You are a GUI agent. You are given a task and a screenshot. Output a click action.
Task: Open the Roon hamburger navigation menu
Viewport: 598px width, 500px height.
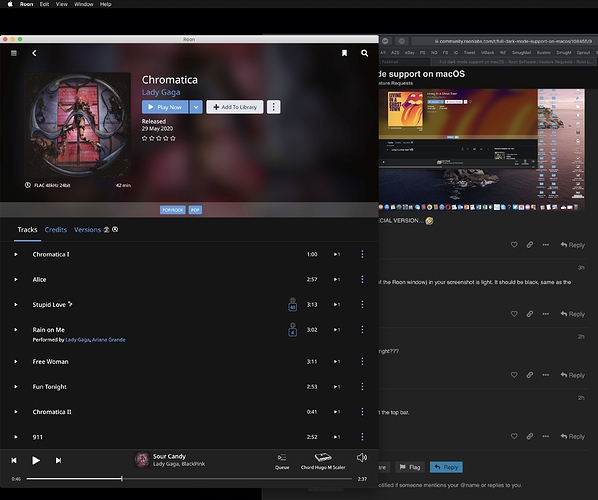pos(14,53)
